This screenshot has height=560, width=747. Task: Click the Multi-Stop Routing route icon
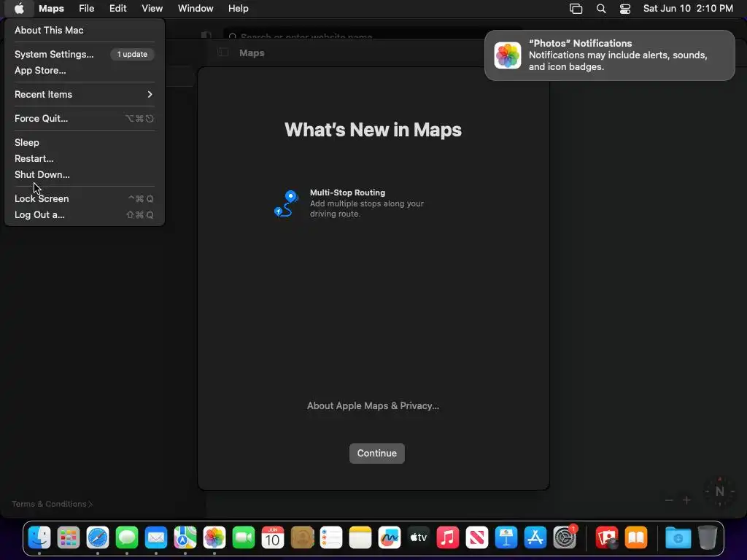286,203
